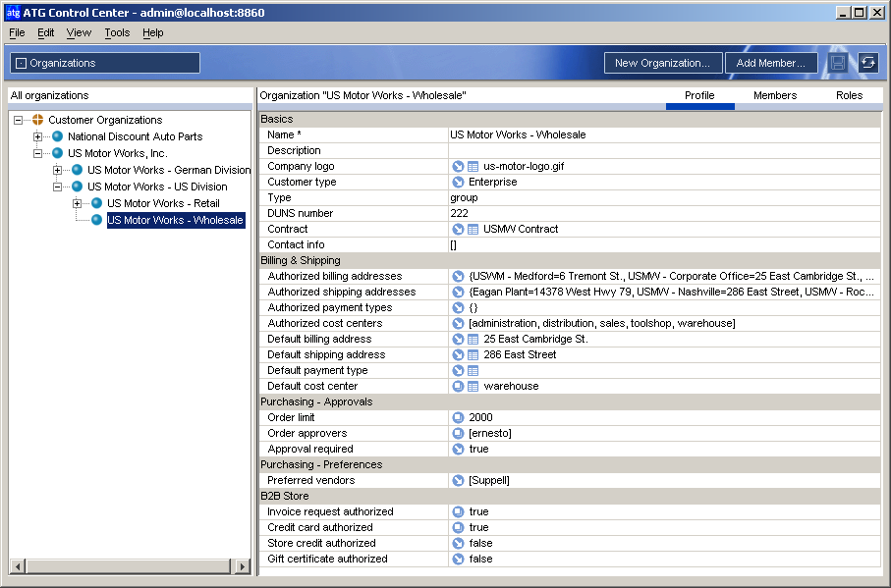This screenshot has height=588, width=891.
Task: Open the table icon next to us-motor-logo.gif
Action: 473,166
